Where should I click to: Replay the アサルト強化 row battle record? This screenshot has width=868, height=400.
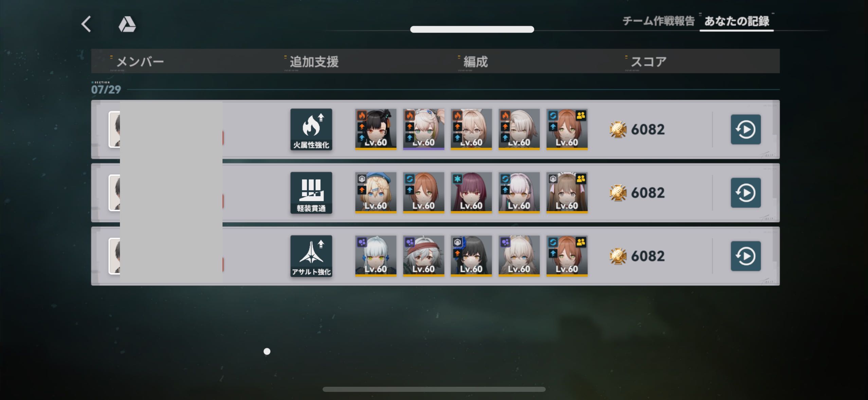tap(746, 256)
